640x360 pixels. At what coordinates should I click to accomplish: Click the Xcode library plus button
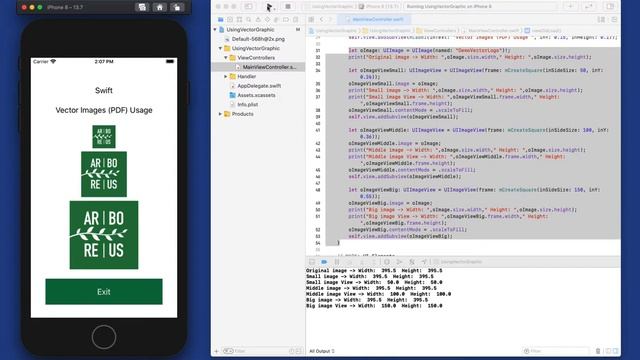tap(571, 7)
